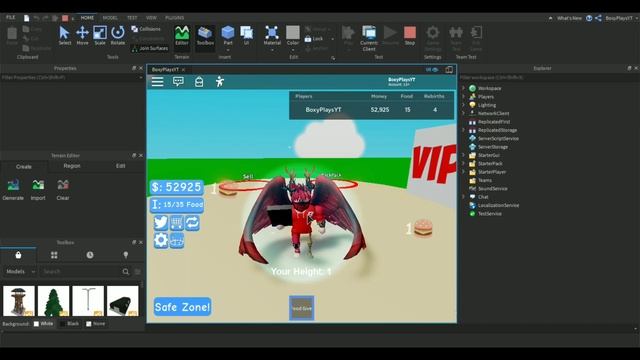The height and width of the screenshot is (360, 640).
Task: Expand the Lighting node in Explorer
Action: [463, 105]
